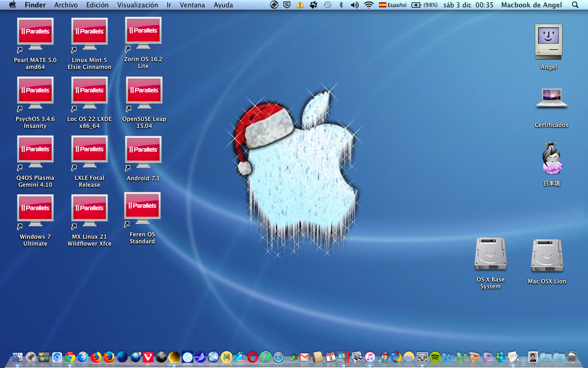Open the Wi-Fi status menu
The width and height of the screenshot is (588, 368).
click(x=369, y=5)
